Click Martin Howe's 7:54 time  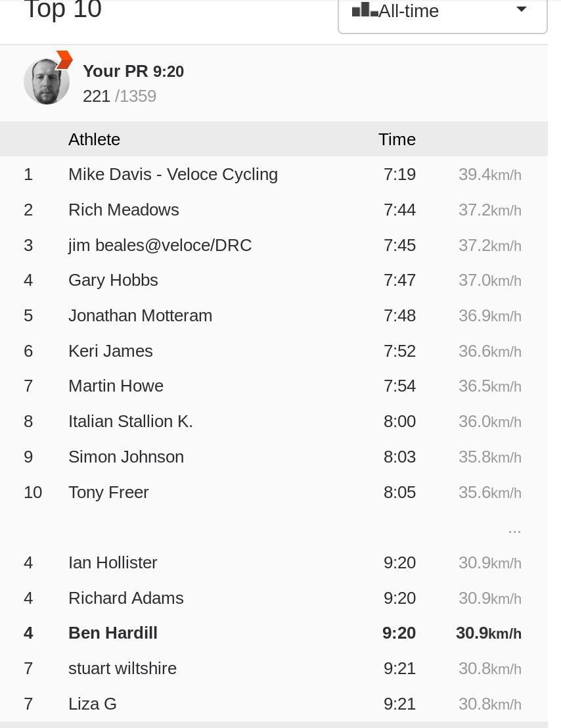click(x=399, y=386)
